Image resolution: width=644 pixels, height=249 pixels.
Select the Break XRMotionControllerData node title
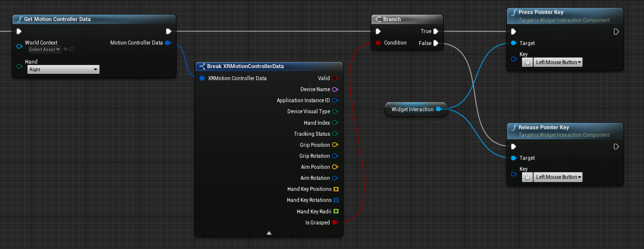245,66
